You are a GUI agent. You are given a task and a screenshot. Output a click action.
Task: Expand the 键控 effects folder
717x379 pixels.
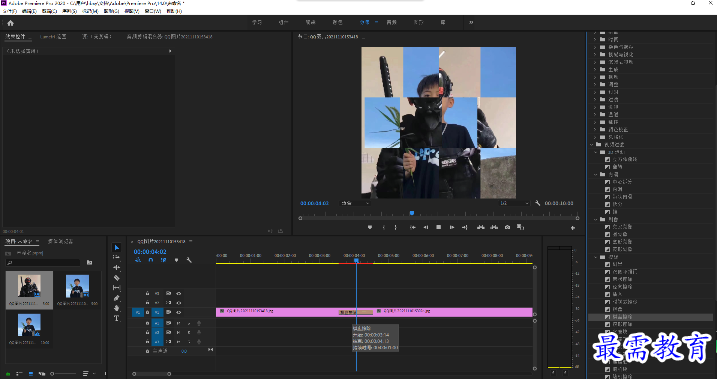[596, 122]
